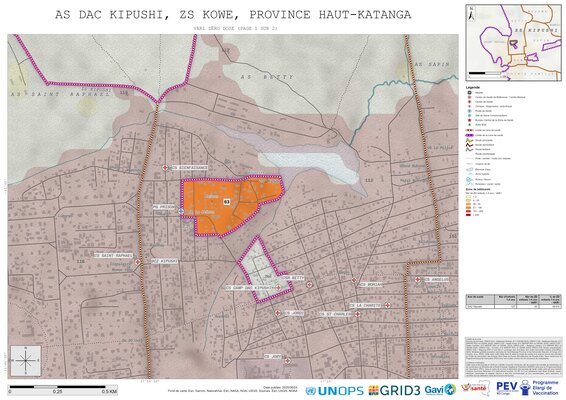Viewport: 566px width, 400px height.
Task: Click the lightest yellow building density swatch
Action: [469, 197]
